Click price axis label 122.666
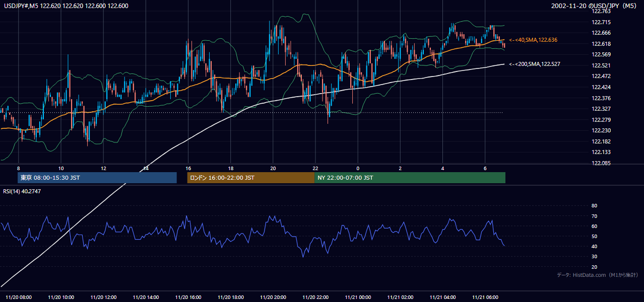This screenshot has width=644, height=302. [x=601, y=33]
